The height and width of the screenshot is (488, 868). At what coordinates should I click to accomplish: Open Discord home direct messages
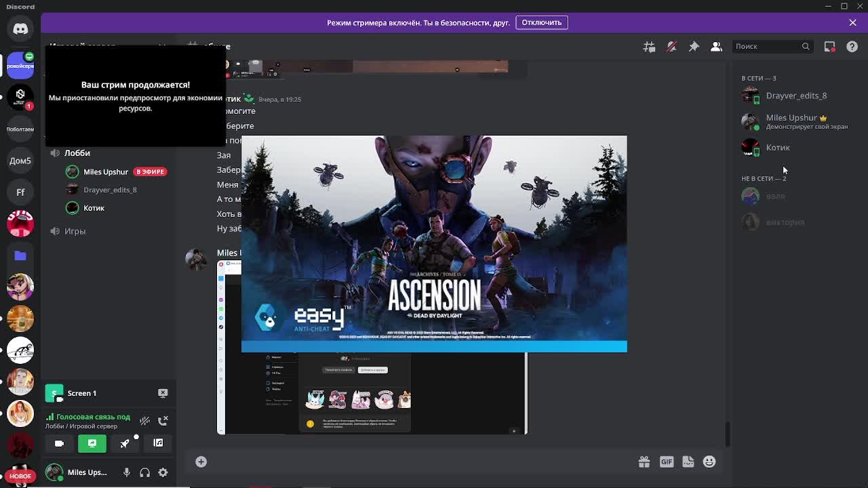point(20,29)
